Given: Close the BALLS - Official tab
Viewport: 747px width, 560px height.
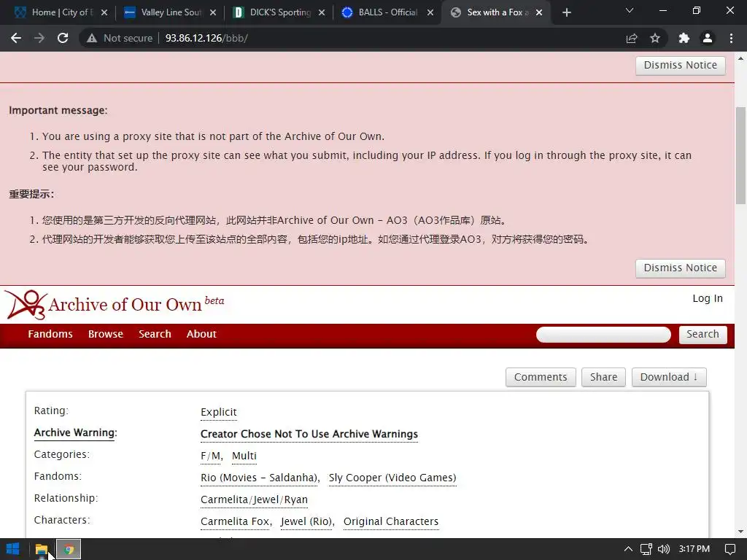Looking at the screenshot, I should pos(430,12).
